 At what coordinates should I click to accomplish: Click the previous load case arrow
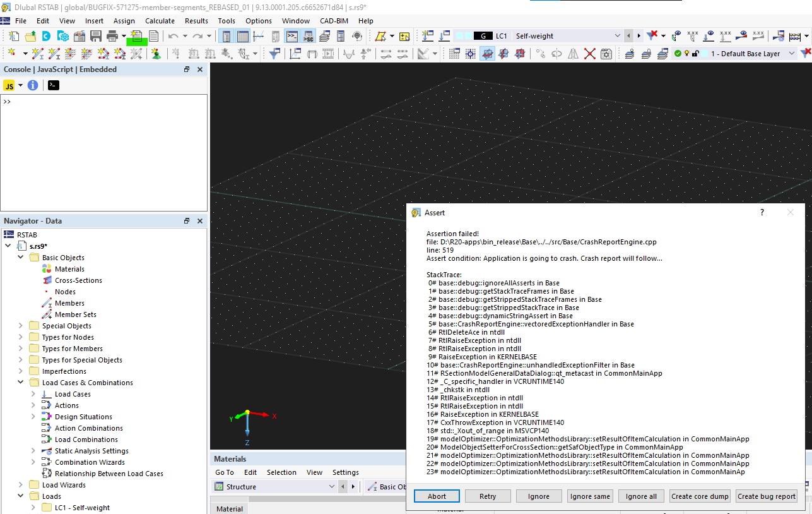click(629, 36)
